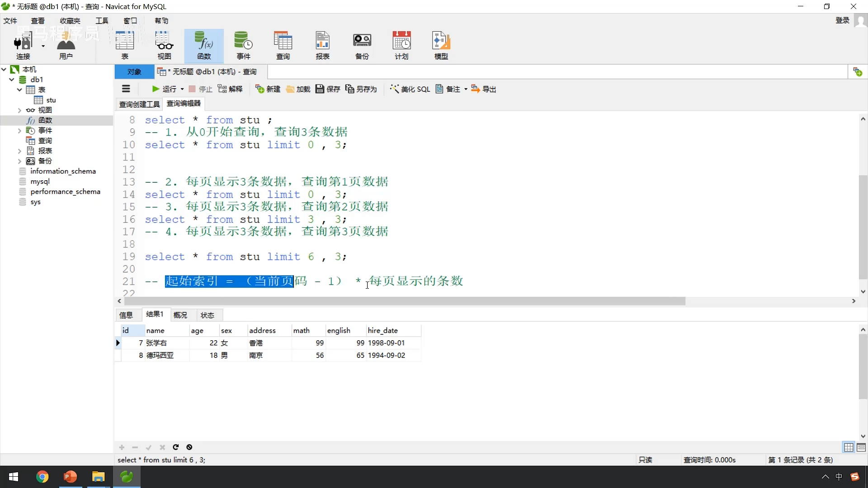This screenshot has width=868, height=488.
Task: Select the stu table in tree
Action: (51, 100)
